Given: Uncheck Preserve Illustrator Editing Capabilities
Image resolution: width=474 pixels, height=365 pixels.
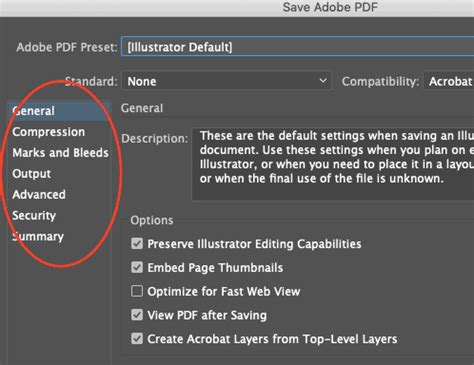Looking at the screenshot, I should click(137, 244).
